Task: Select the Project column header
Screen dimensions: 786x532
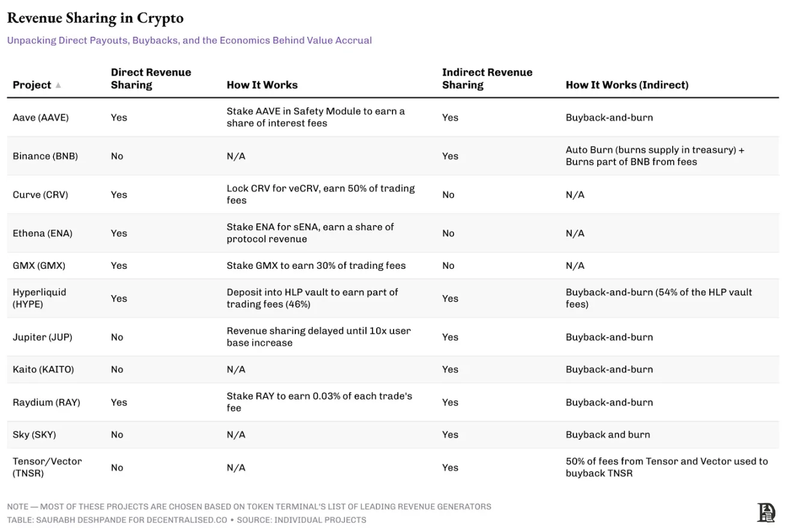Action: (x=32, y=85)
